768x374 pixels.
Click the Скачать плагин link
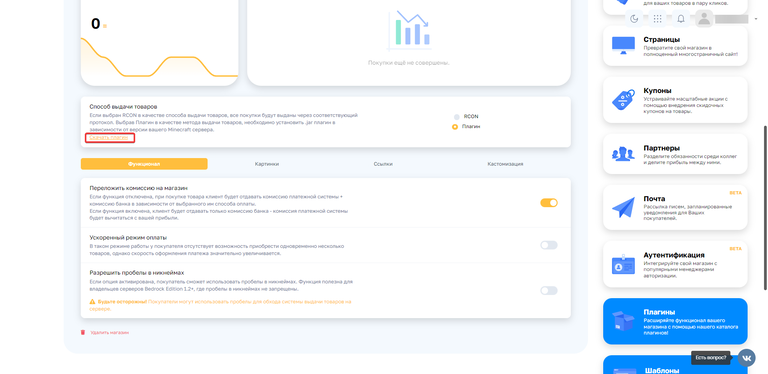pyautogui.click(x=109, y=138)
